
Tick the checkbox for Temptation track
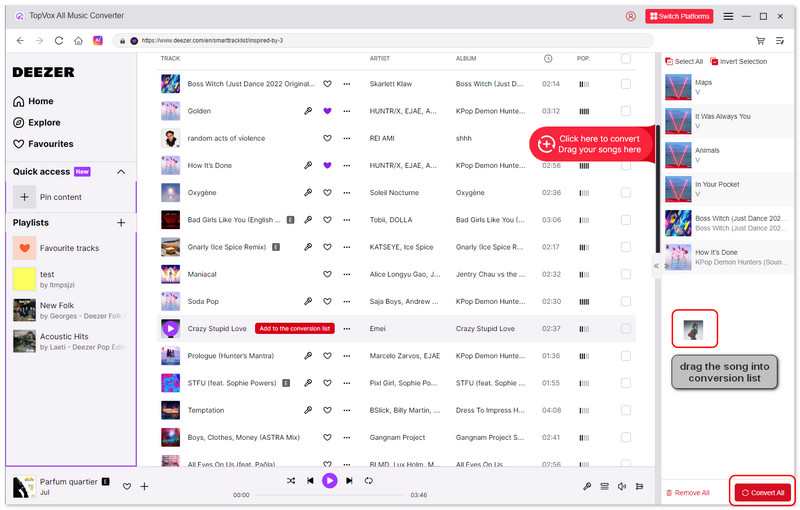coord(625,410)
